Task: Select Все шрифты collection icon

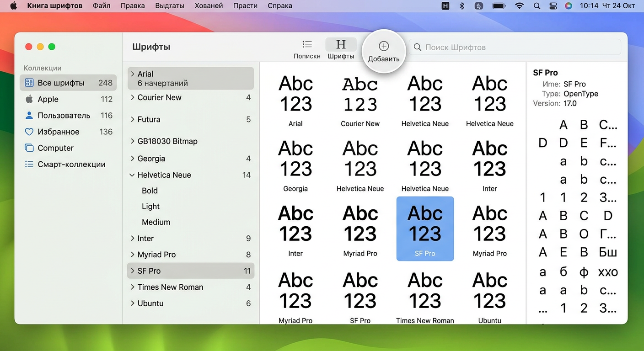Action: [x=29, y=83]
